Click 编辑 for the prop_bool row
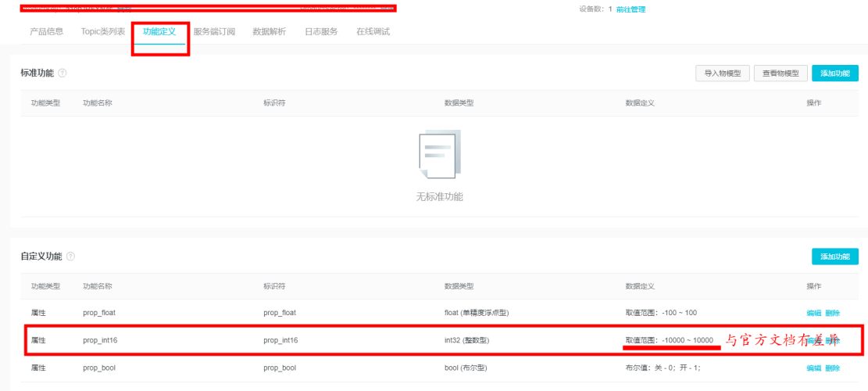868x391 pixels. (813, 368)
